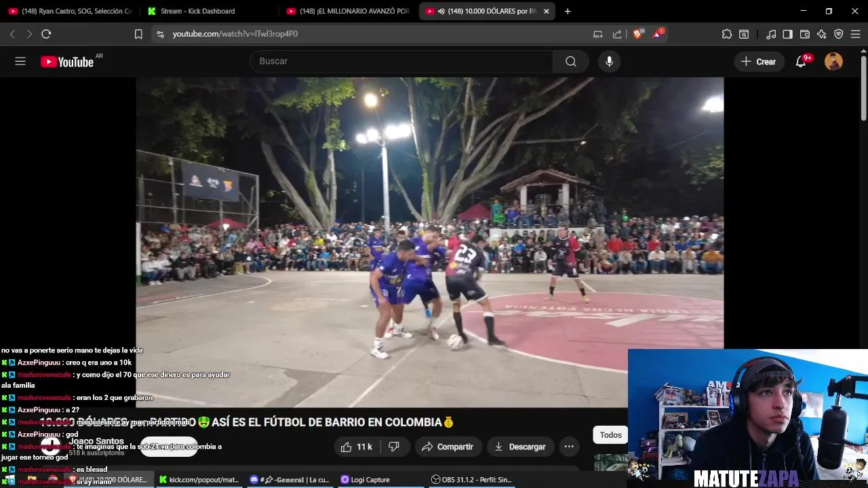Open OBS 31.1.2 from the taskbar
The height and width of the screenshot is (488, 868).
click(x=471, y=480)
